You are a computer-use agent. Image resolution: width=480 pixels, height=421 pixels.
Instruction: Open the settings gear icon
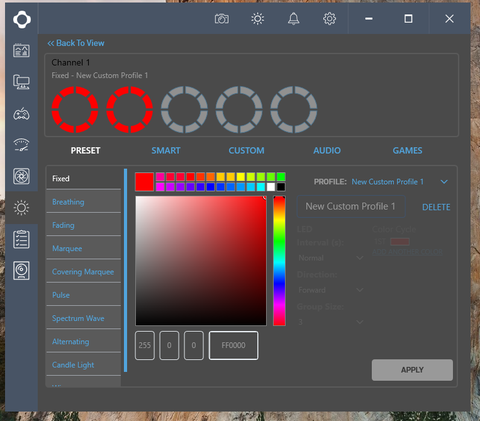click(329, 19)
